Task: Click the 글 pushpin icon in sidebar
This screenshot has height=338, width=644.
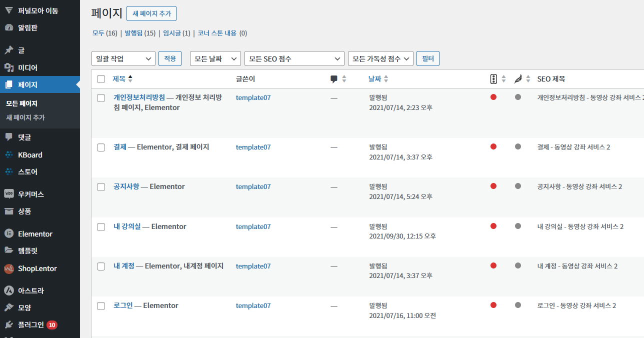Action: pyautogui.click(x=8, y=50)
